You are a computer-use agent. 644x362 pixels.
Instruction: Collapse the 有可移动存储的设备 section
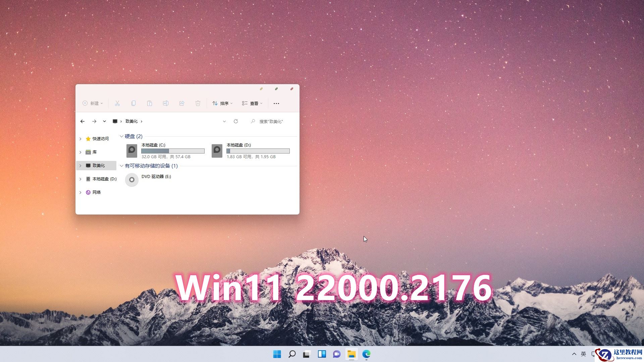121,166
